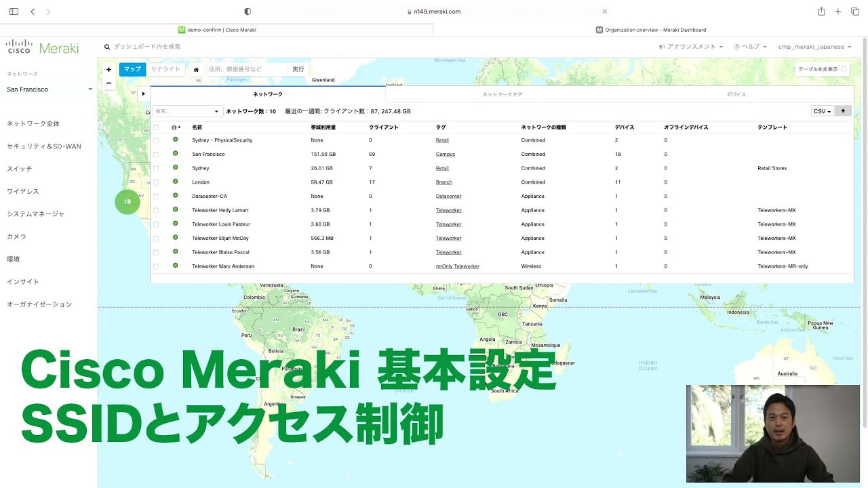
Task: Click the privacy shield icon in Safari
Action: pos(248,12)
